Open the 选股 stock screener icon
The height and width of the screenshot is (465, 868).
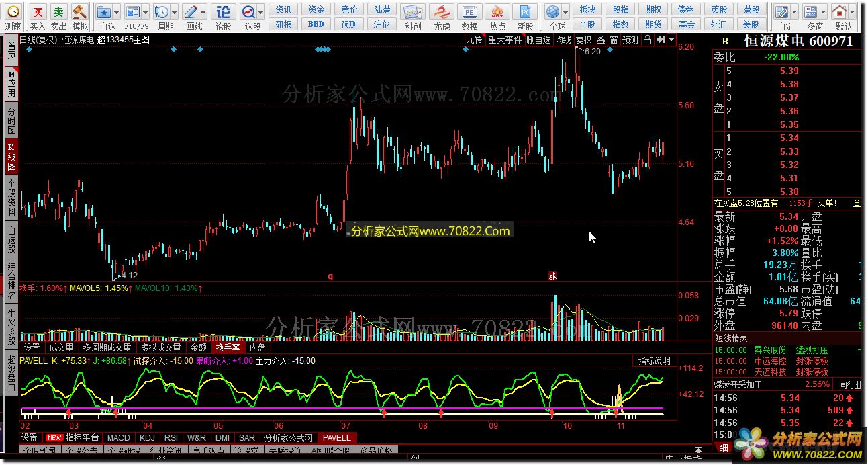[249, 12]
